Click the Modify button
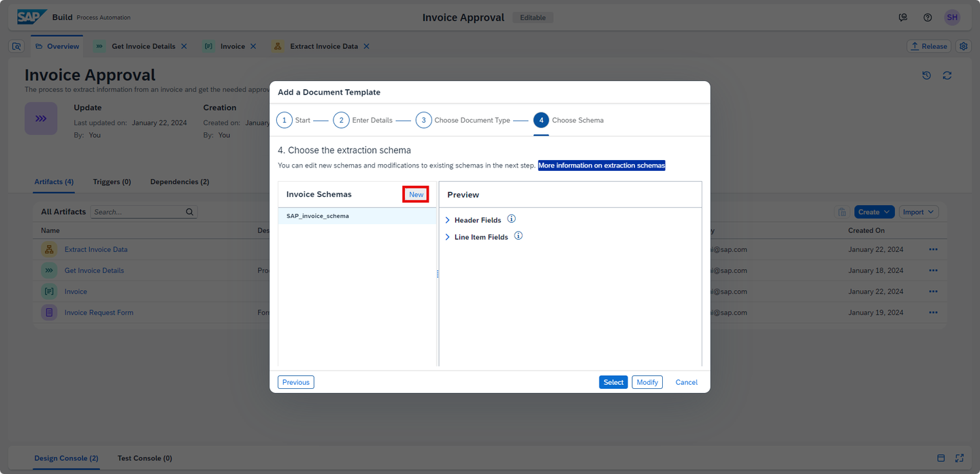Screen dimensions: 980x474 647,382
